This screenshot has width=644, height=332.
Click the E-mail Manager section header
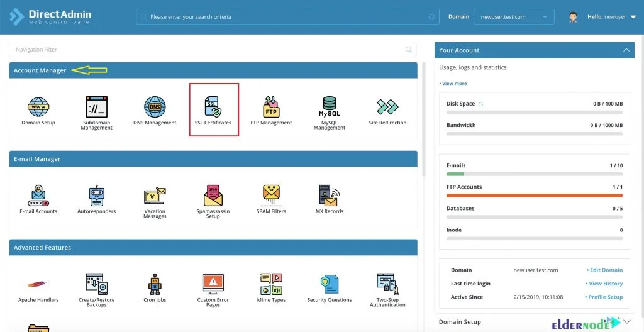click(213, 159)
